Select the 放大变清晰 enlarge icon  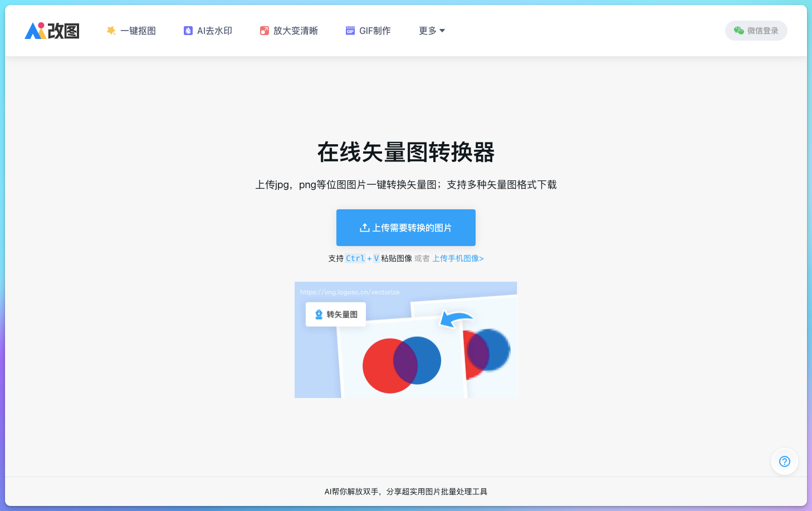265,31
